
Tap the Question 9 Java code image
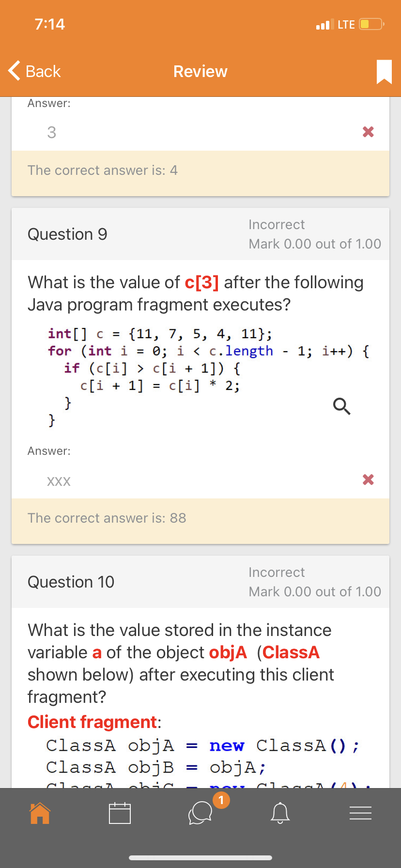point(194,375)
